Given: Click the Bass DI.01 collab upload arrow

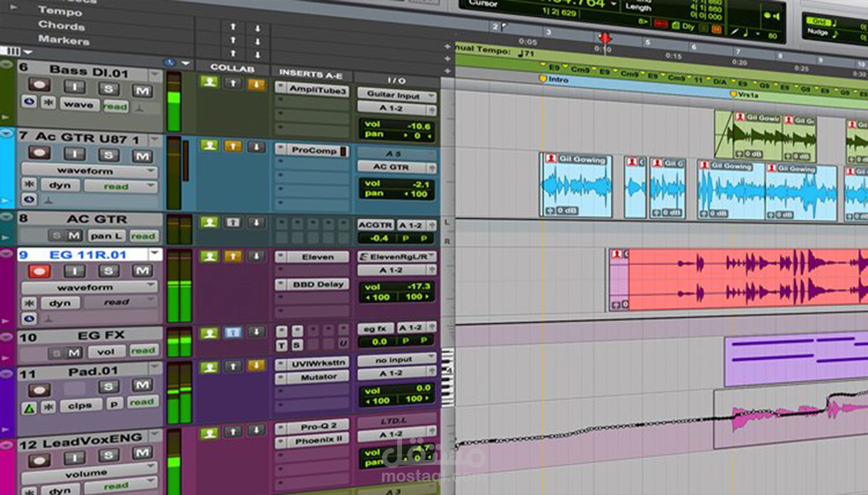Looking at the screenshot, I should coord(233,83).
